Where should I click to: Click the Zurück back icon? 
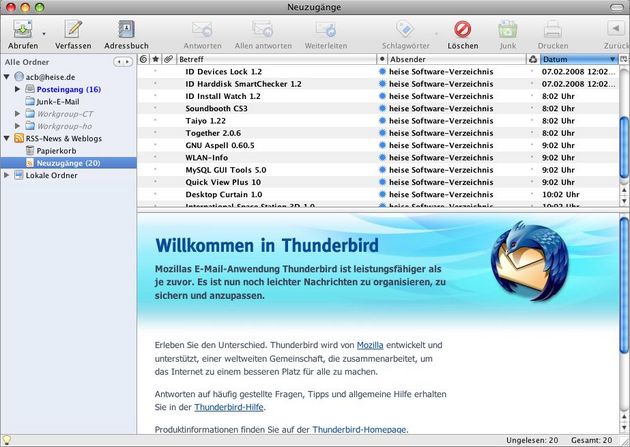[x=615, y=29]
